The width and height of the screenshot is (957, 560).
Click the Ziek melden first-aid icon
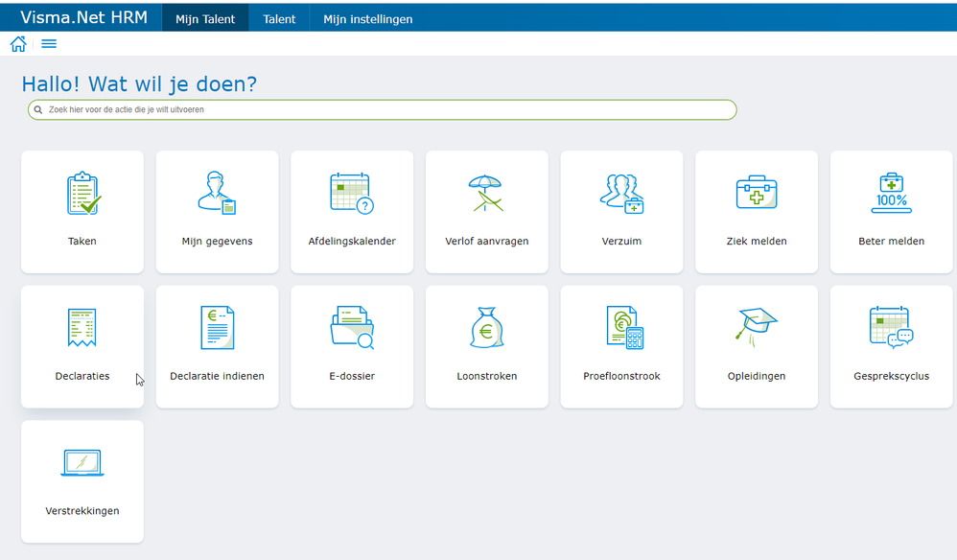[x=757, y=193]
